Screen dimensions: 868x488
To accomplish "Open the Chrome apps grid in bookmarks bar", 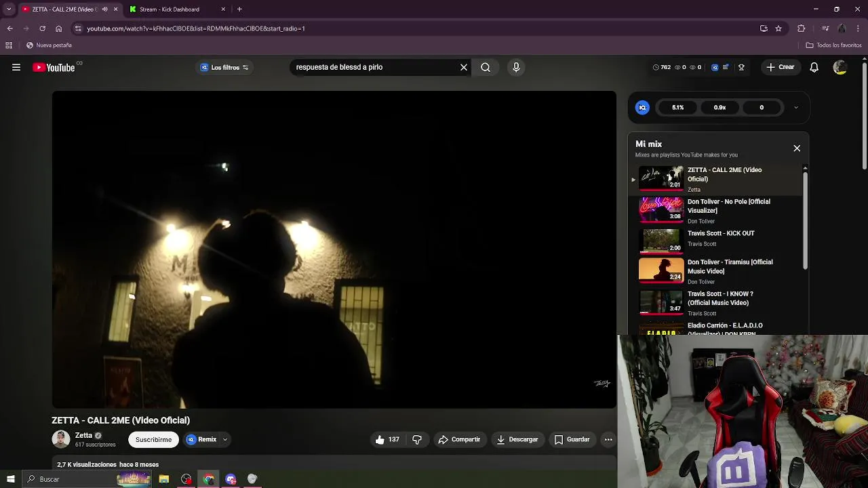I will [9, 45].
